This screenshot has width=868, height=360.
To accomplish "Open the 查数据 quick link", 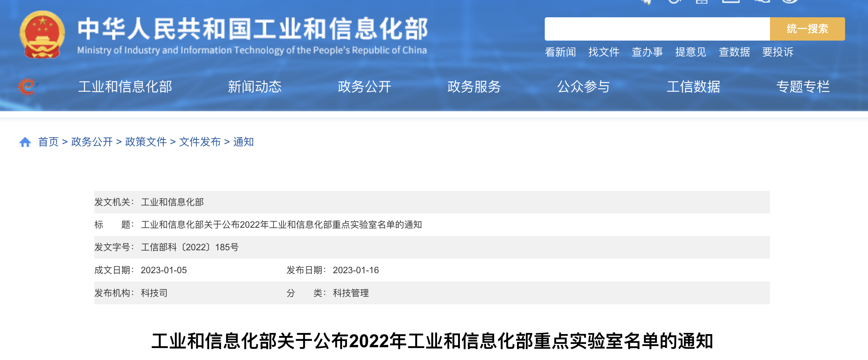I will (734, 52).
